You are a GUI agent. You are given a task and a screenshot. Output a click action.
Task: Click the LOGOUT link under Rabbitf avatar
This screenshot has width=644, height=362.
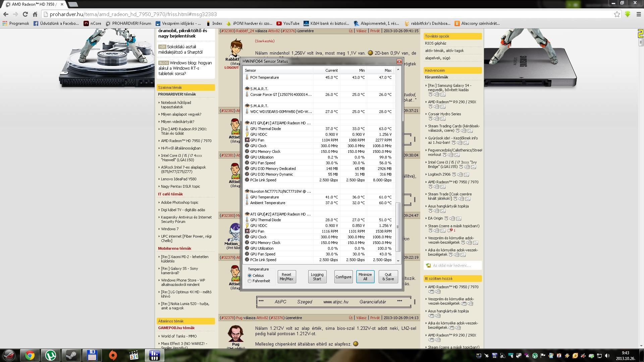pyautogui.click(x=231, y=67)
